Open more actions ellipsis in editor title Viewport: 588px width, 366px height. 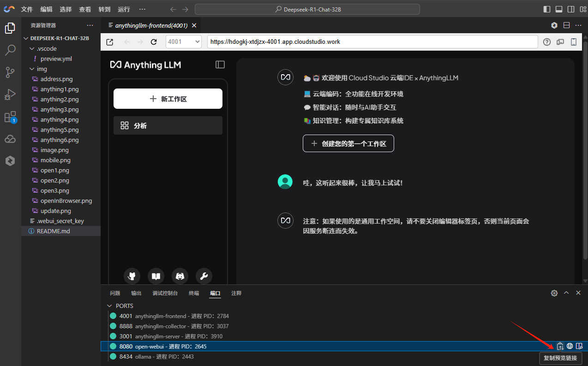click(x=578, y=25)
